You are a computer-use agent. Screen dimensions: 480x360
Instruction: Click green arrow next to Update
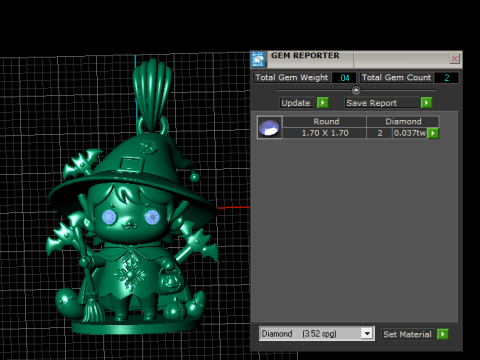tap(322, 103)
